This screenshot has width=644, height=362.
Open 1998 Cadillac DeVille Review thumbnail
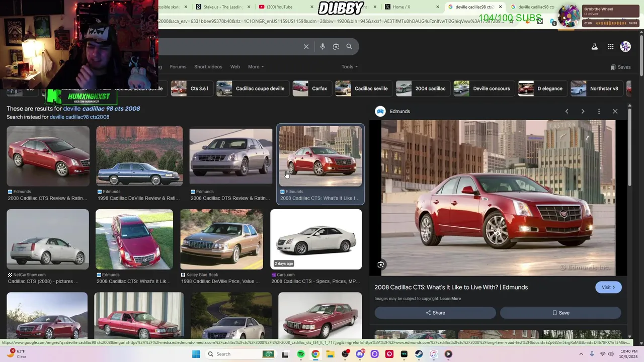pyautogui.click(x=139, y=156)
